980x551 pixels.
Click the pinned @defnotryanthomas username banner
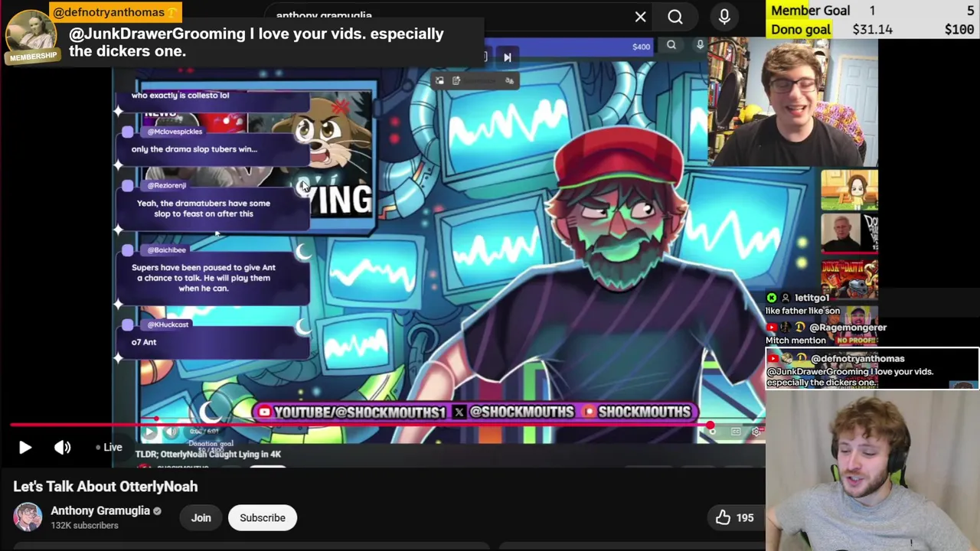pos(116,12)
